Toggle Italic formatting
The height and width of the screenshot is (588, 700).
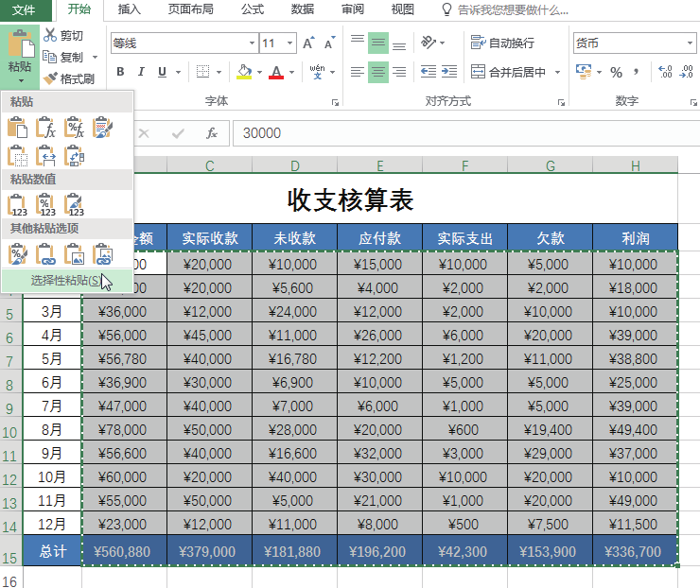tap(141, 72)
